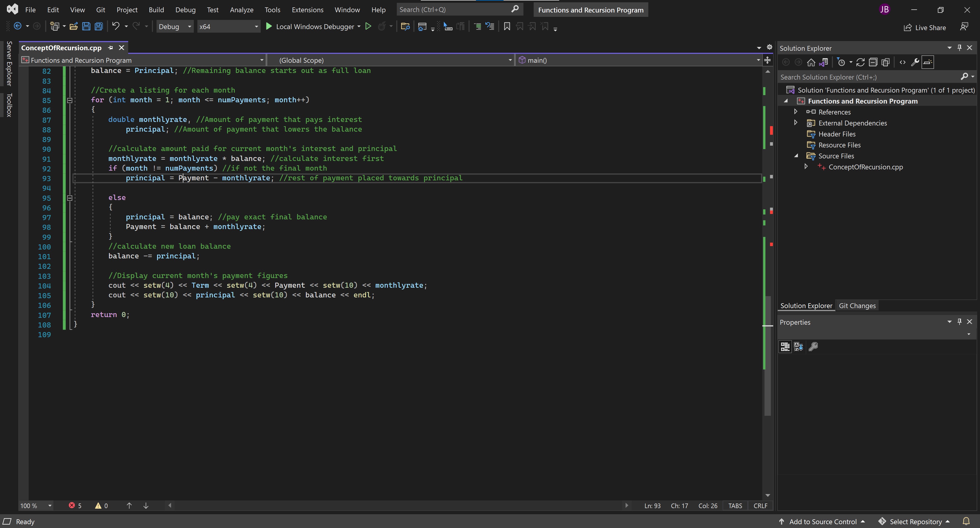Click the Save All toolbar icon
Viewport: 980px width, 528px height.
click(x=99, y=26)
